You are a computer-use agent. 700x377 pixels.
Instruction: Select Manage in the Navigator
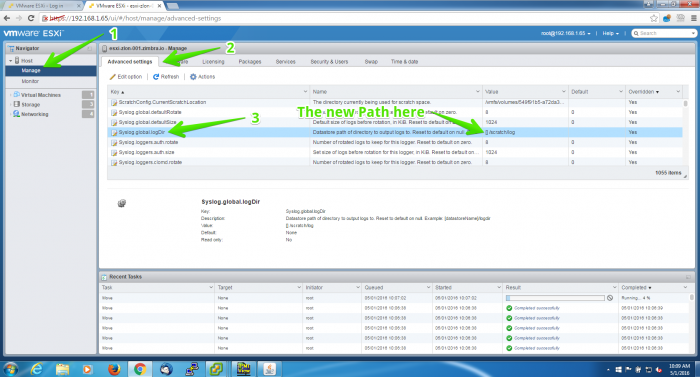tap(31, 71)
